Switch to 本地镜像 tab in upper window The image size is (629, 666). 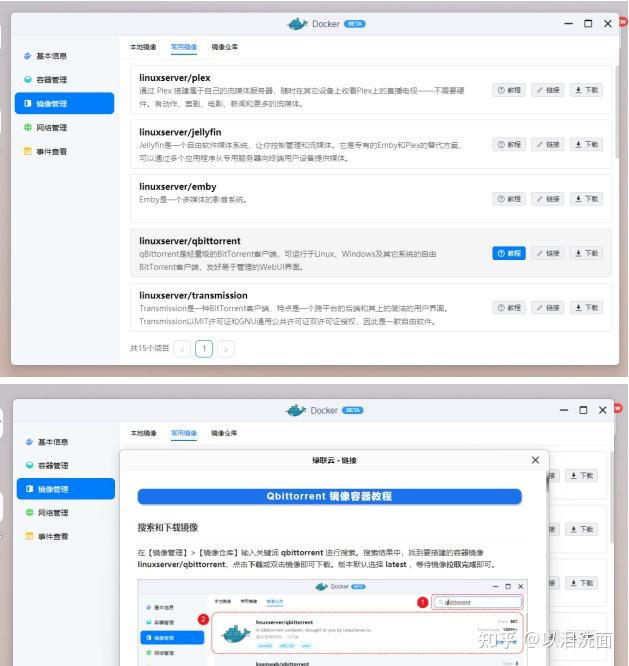pyautogui.click(x=143, y=47)
